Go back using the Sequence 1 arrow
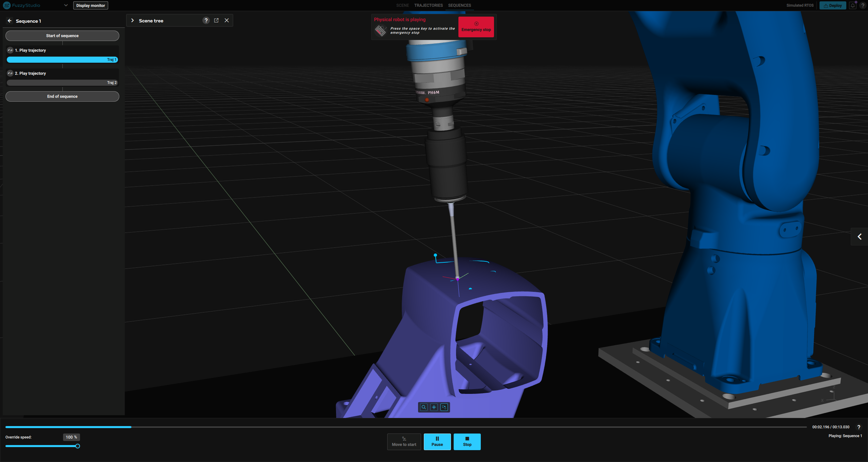Viewport: 868px width, 462px height. [9, 21]
